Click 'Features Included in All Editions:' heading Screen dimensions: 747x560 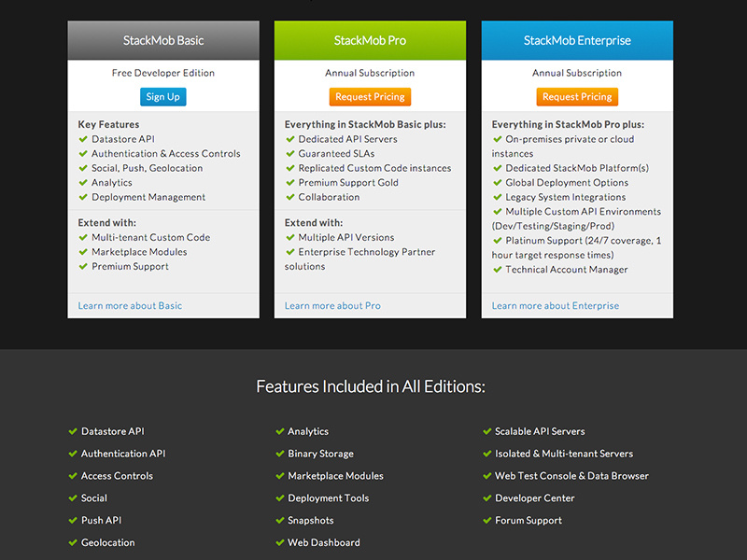(x=371, y=386)
